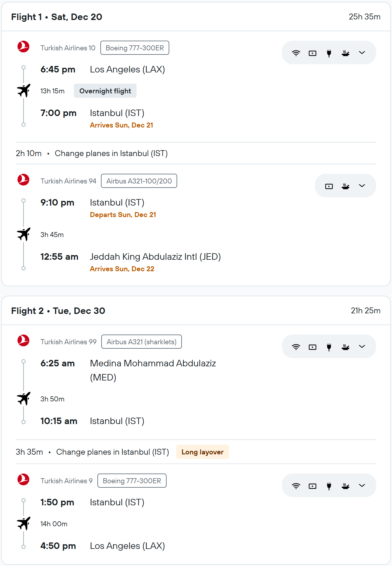Click entertainment icon for Turkish Airlines 94
Image resolution: width=392 pixels, height=566 pixels.
pos(329,186)
